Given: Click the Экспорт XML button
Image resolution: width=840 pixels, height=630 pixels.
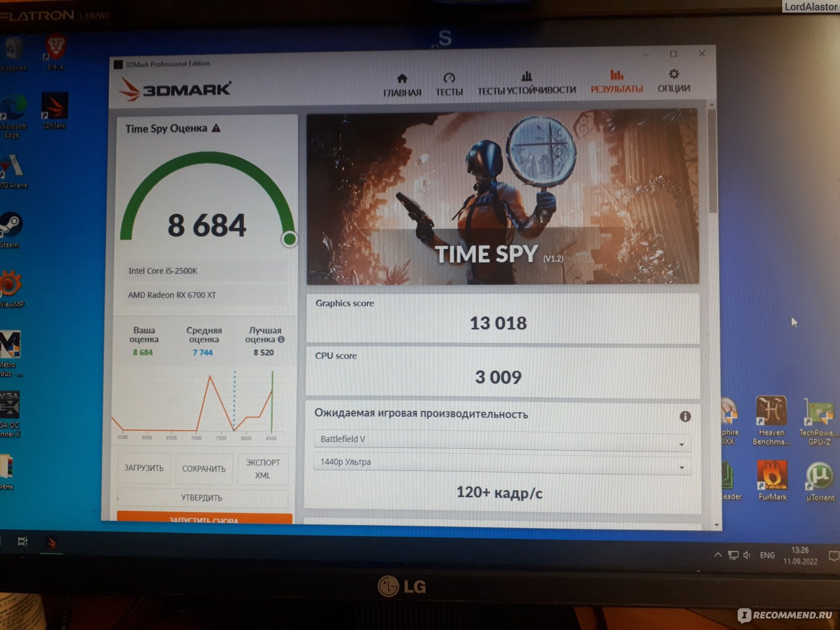Looking at the screenshot, I should [x=262, y=468].
